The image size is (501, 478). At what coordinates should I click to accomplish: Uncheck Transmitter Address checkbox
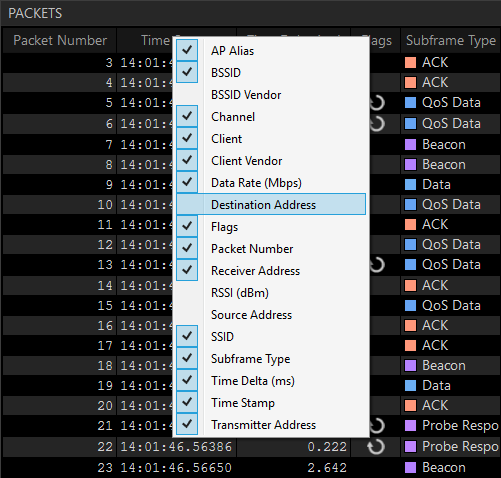(187, 424)
